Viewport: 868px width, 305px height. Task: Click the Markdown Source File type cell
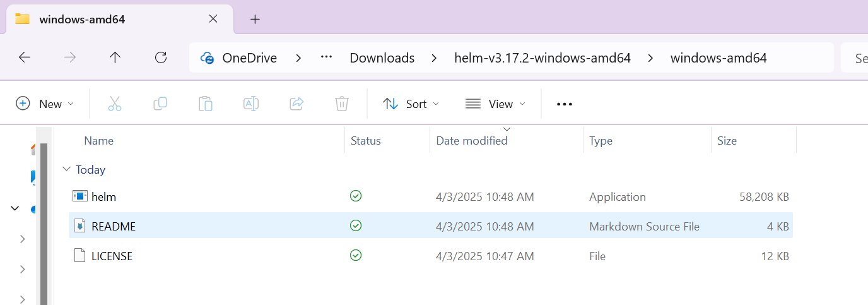tap(644, 226)
